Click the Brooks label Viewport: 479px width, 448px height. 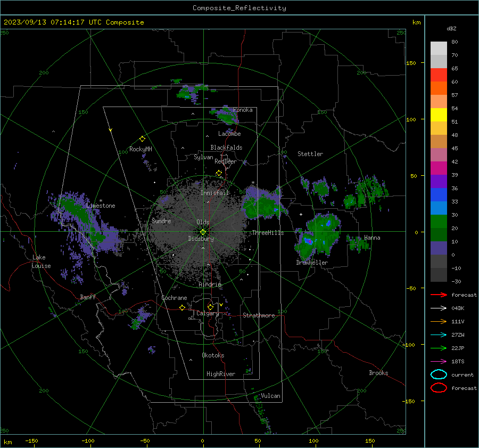point(378,373)
